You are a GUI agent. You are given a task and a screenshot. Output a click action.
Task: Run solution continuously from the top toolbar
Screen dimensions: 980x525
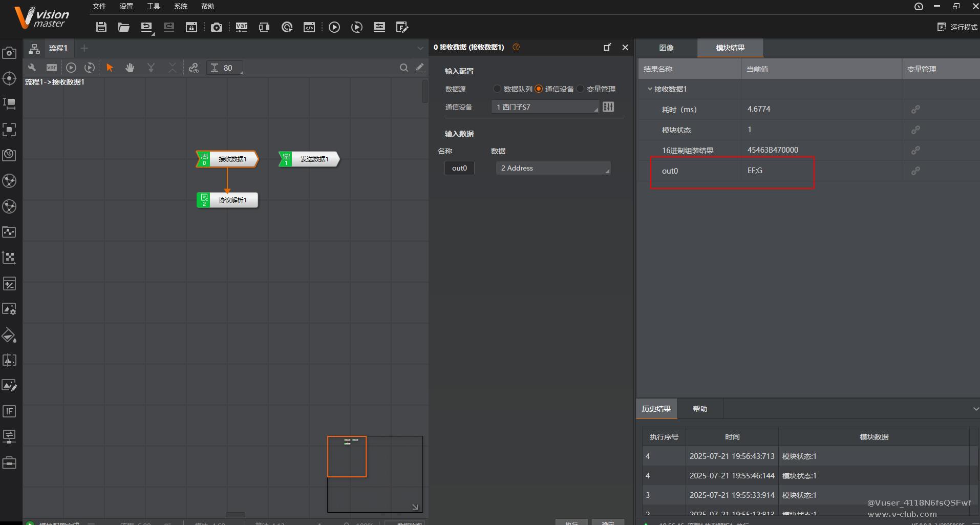[x=357, y=27]
